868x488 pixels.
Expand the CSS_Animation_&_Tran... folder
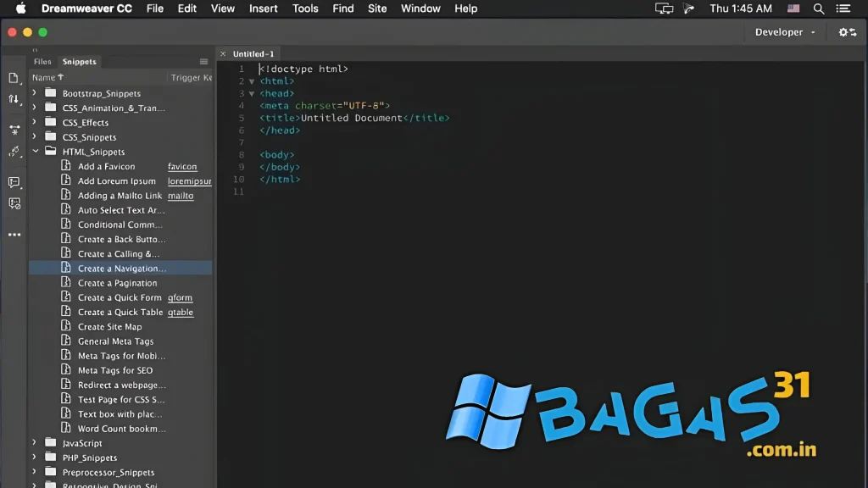click(34, 108)
